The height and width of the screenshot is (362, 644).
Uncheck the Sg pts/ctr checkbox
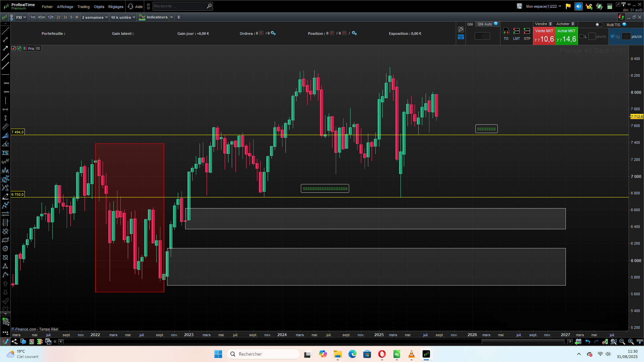click(x=612, y=37)
